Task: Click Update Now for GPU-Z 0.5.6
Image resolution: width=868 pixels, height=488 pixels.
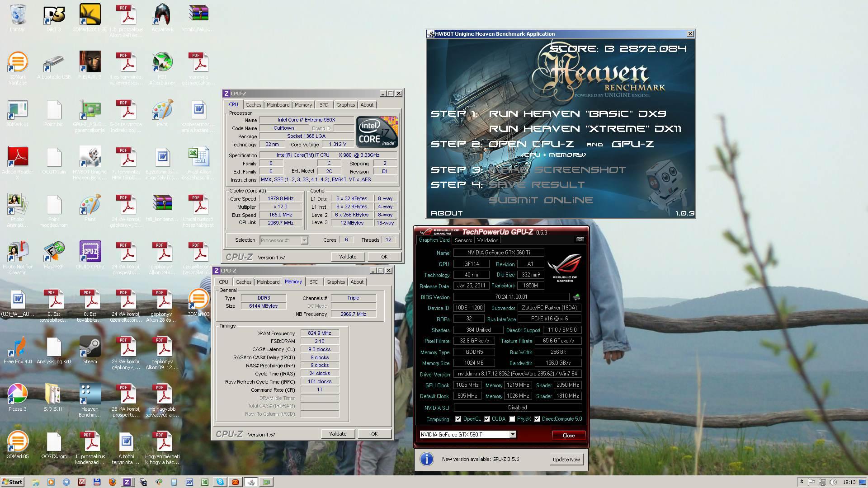Action: (566, 460)
